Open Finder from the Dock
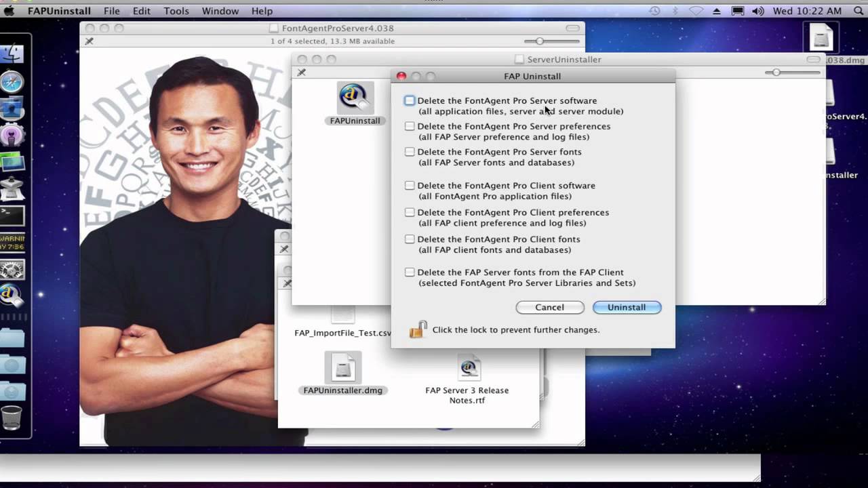This screenshot has height=488, width=868. click(x=12, y=55)
